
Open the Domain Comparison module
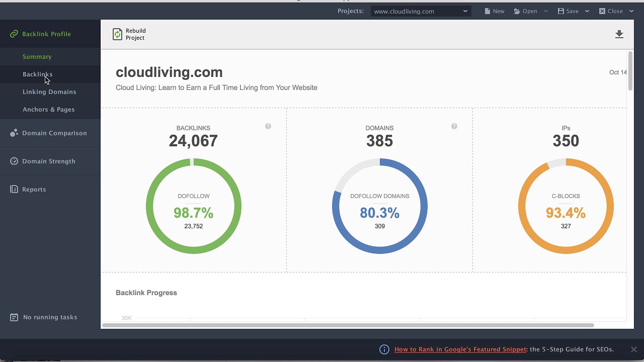point(54,133)
